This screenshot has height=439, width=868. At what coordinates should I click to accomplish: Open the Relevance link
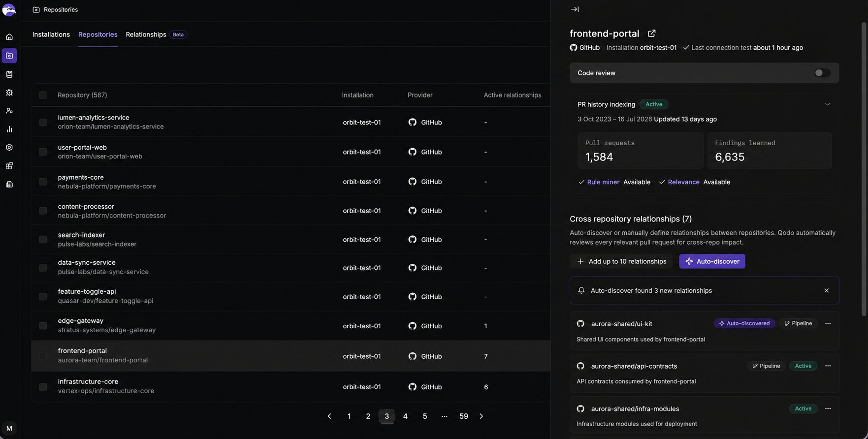coord(683,182)
